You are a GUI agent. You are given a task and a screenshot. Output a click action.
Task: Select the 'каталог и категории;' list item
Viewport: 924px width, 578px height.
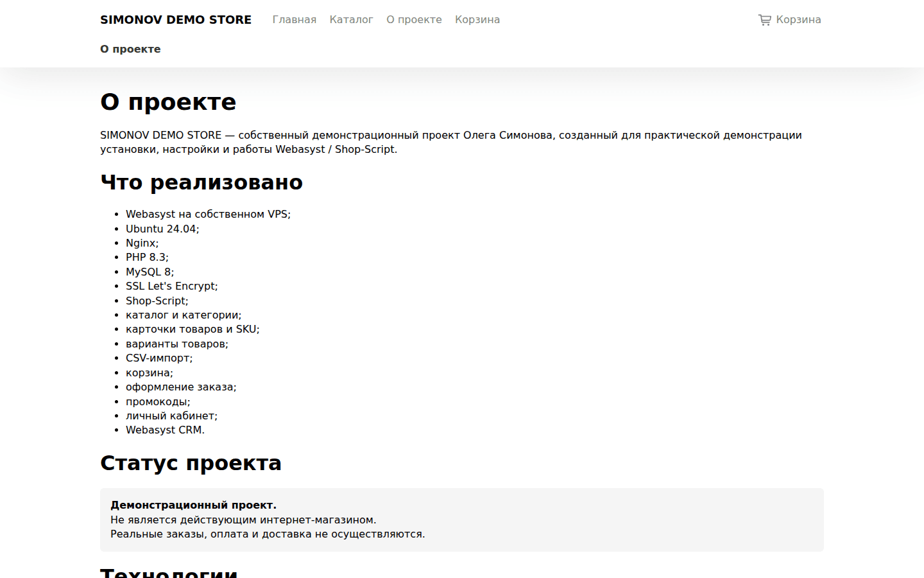(184, 315)
